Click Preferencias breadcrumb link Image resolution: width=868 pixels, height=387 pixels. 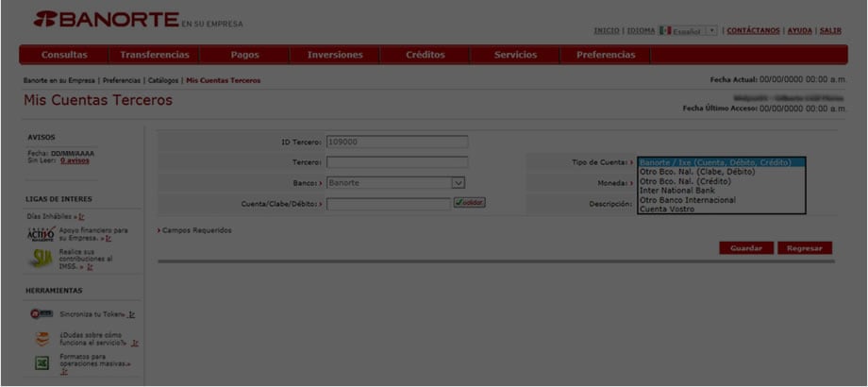pos(122,81)
